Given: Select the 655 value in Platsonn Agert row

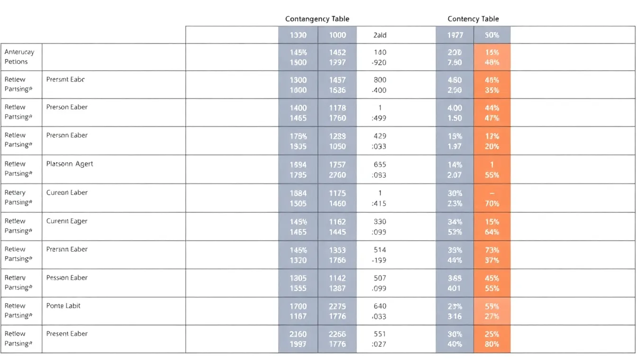Looking at the screenshot, I should coord(380,165).
